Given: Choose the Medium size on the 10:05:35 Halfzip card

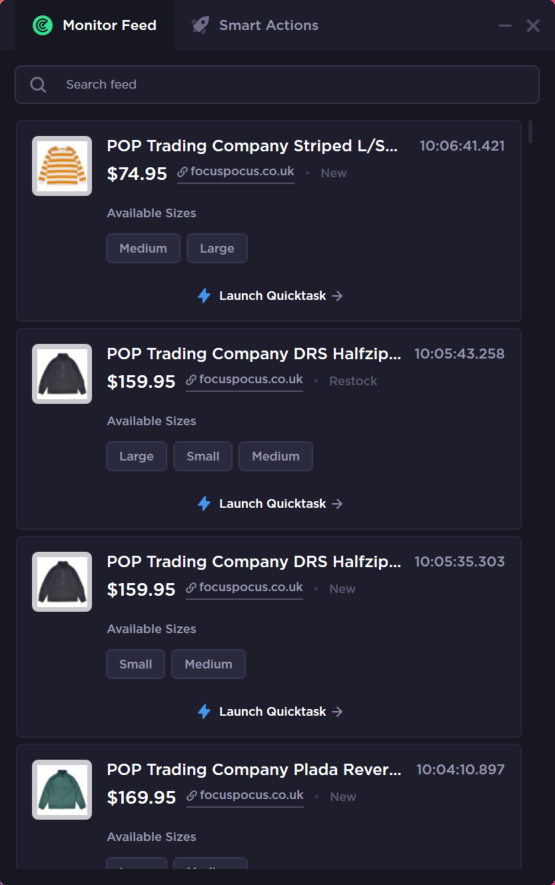Looking at the screenshot, I should [x=208, y=664].
